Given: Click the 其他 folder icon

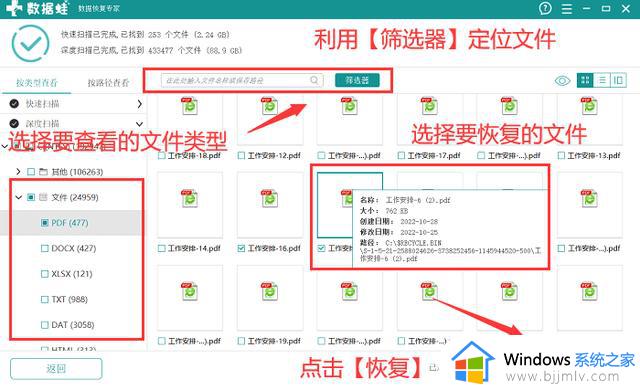Looking at the screenshot, I should (x=43, y=172).
